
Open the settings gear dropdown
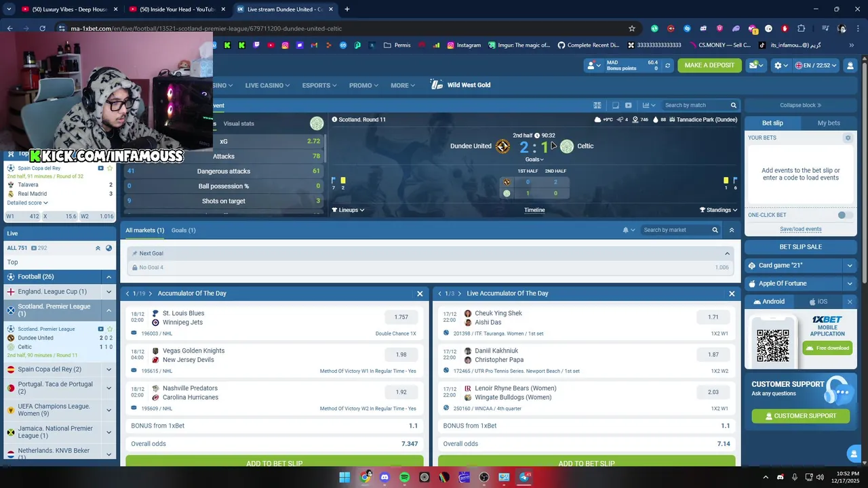[781, 66]
